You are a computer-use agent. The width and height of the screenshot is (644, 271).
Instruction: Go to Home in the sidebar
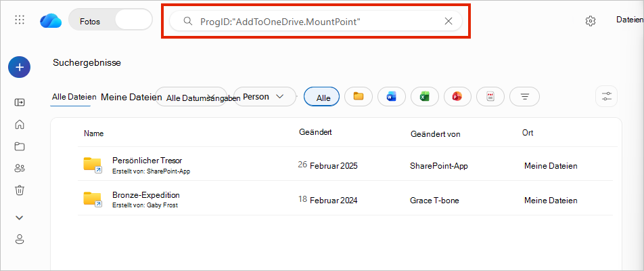(x=20, y=124)
